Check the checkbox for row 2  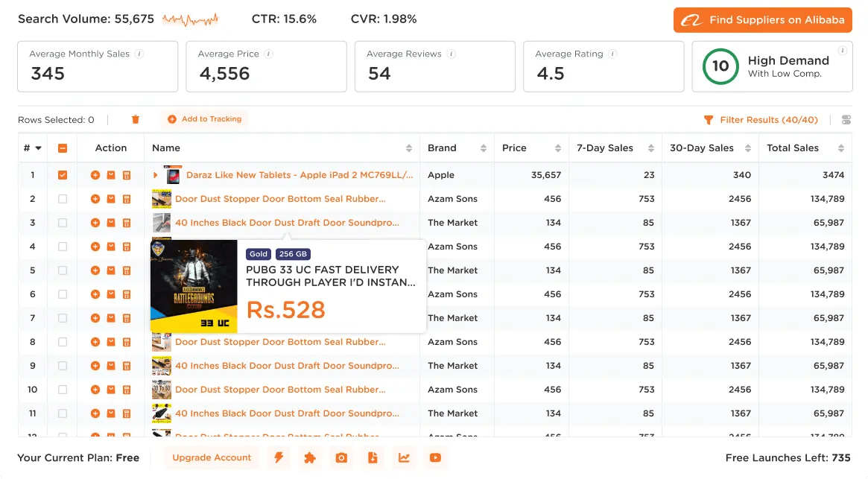(63, 198)
